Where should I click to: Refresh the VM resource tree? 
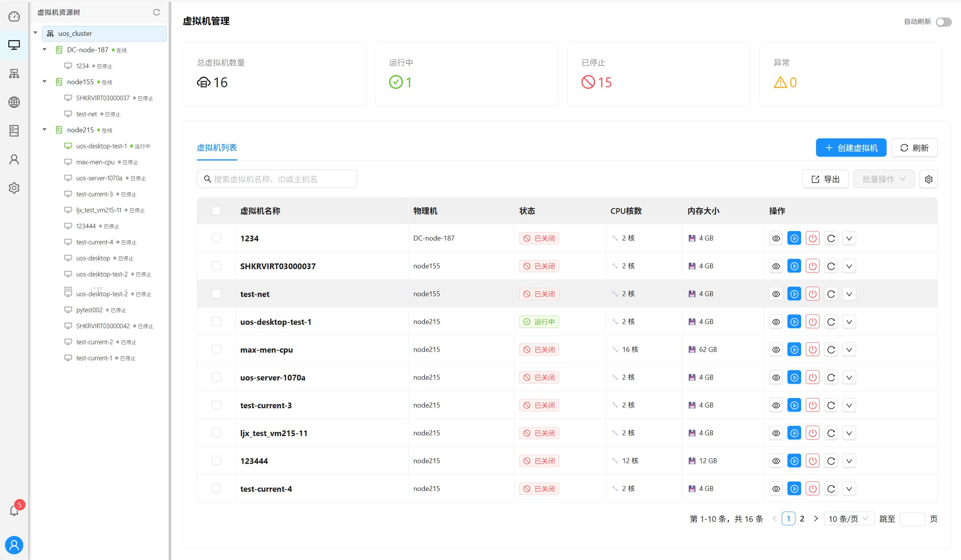tap(156, 12)
